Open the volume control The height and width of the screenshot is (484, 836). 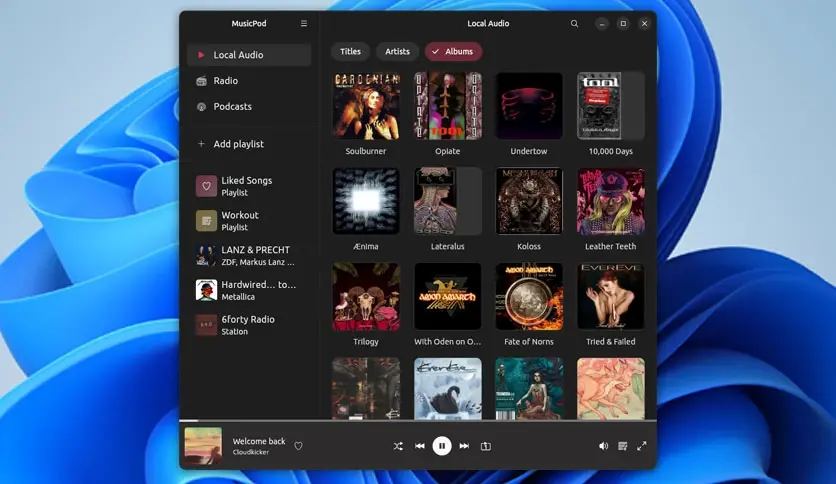pyautogui.click(x=603, y=446)
